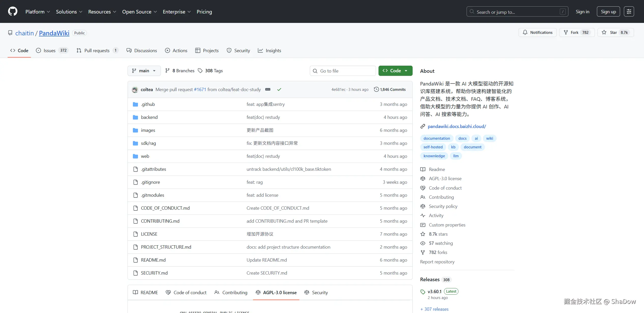Click the 8 Branches icon link

coord(167,71)
